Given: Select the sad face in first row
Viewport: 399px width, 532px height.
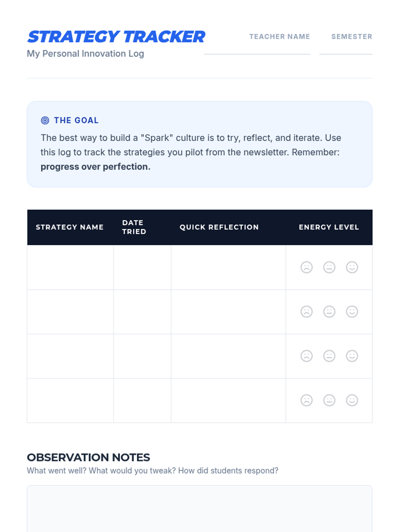Looking at the screenshot, I should (x=307, y=267).
